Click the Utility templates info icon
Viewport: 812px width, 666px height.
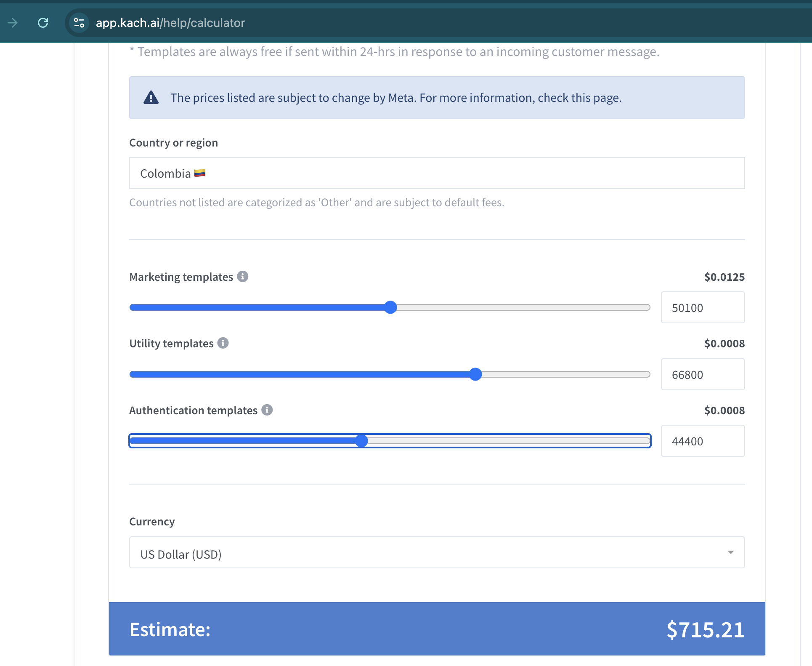(x=223, y=343)
